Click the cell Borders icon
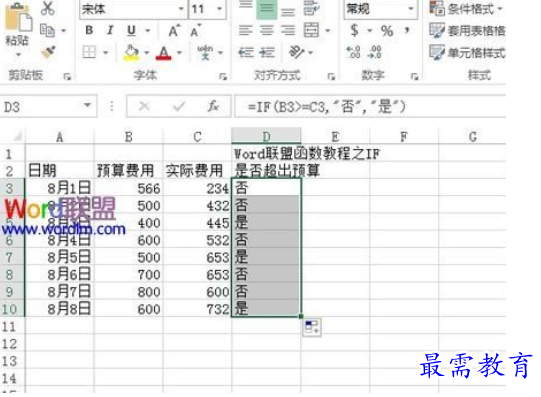541x397 pixels. click(x=89, y=52)
